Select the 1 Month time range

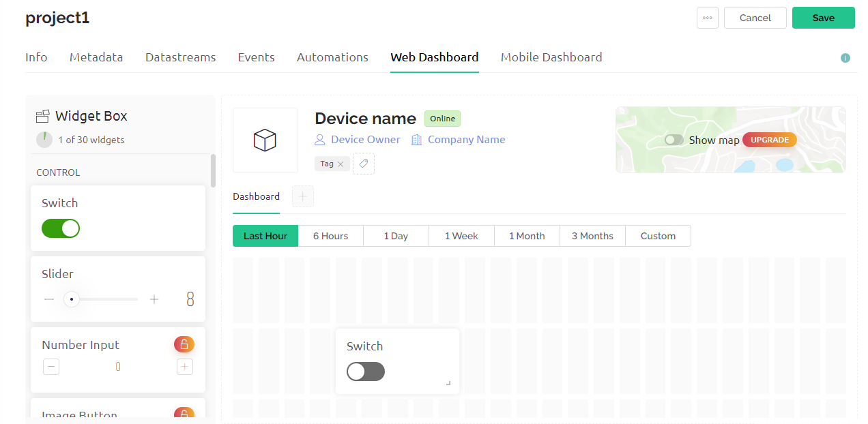527,236
